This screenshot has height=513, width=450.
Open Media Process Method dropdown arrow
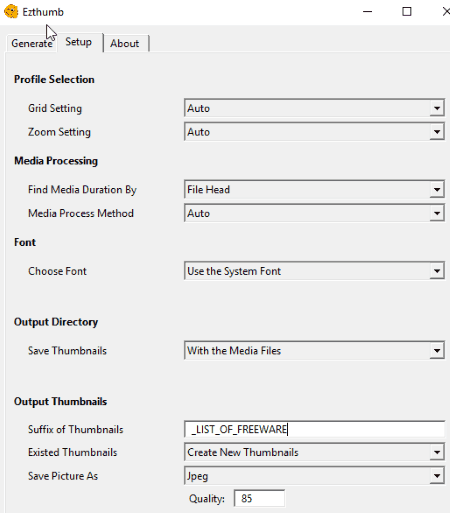437,213
